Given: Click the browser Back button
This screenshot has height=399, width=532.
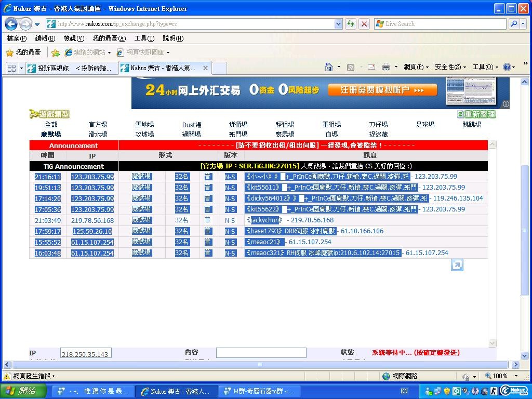Looking at the screenshot, I should 11,24.
